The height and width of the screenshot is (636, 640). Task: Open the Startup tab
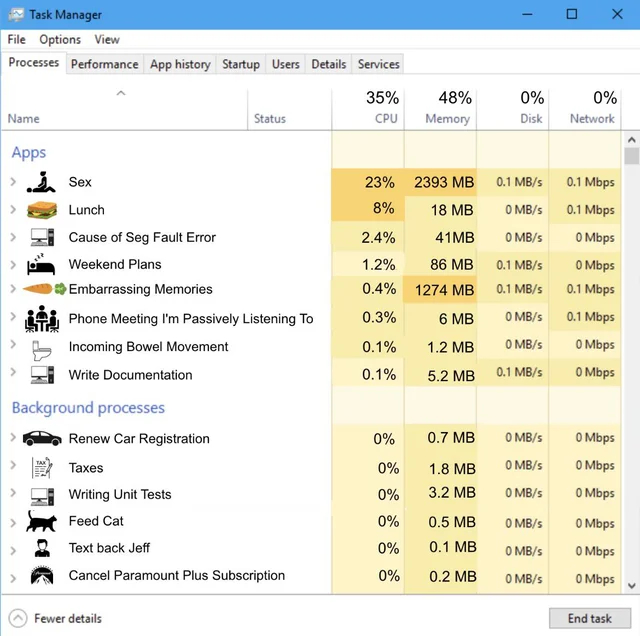coord(240,64)
